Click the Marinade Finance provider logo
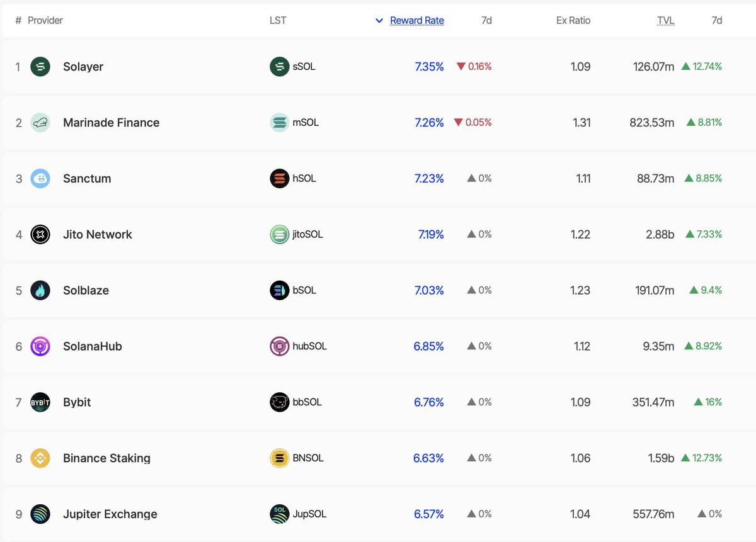Screen dimensions: 756x542 coord(40,123)
